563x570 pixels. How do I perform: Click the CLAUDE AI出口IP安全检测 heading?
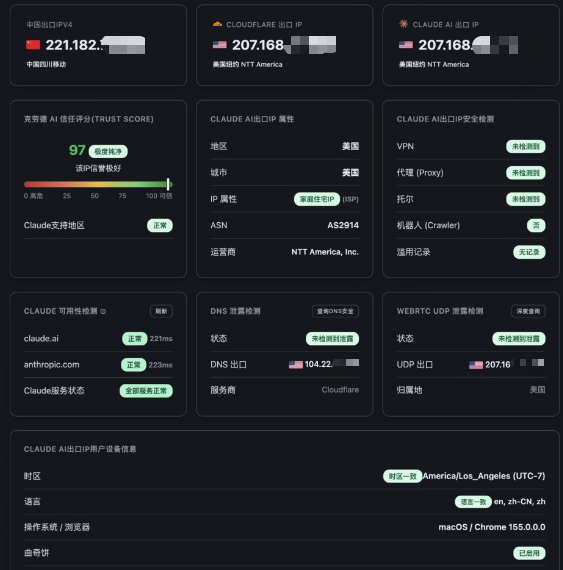pos(445,119)
